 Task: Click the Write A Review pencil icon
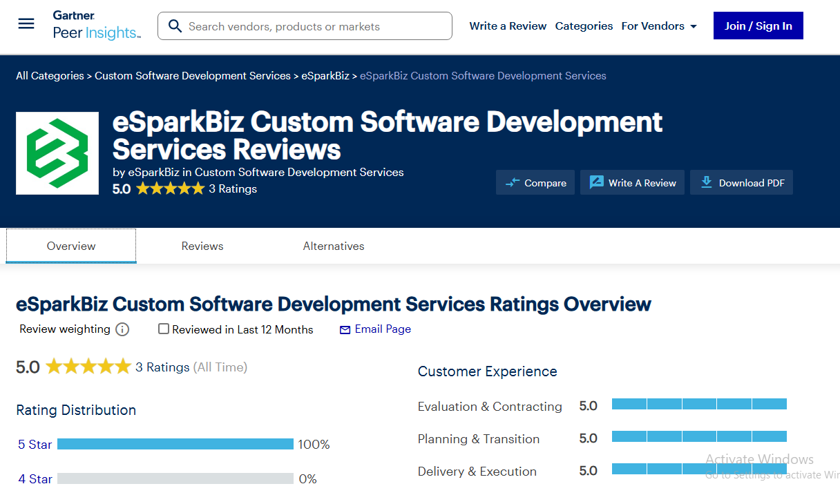tap(596, 183)
